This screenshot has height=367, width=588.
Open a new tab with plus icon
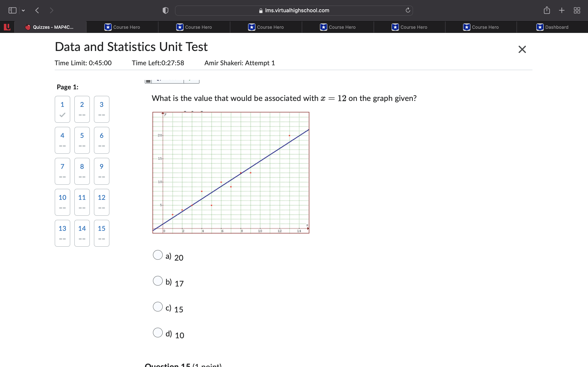pos(562,10)
